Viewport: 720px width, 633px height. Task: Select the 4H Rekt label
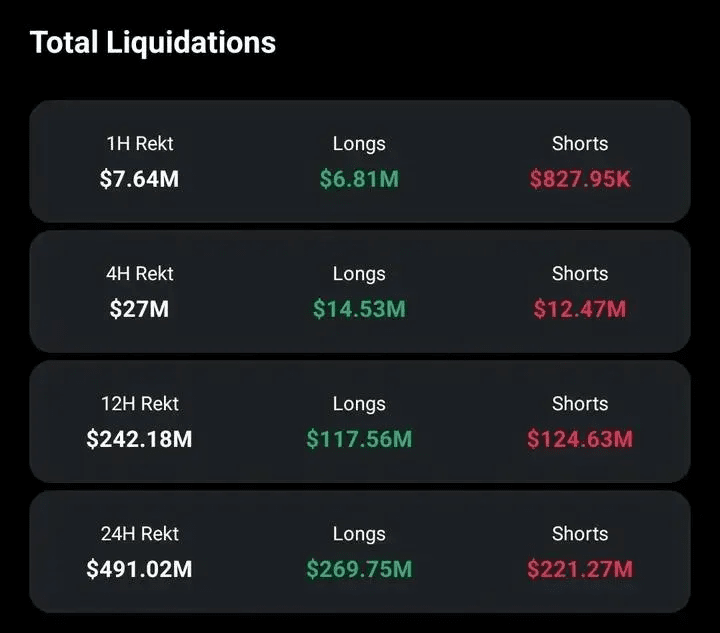point(140,274)
